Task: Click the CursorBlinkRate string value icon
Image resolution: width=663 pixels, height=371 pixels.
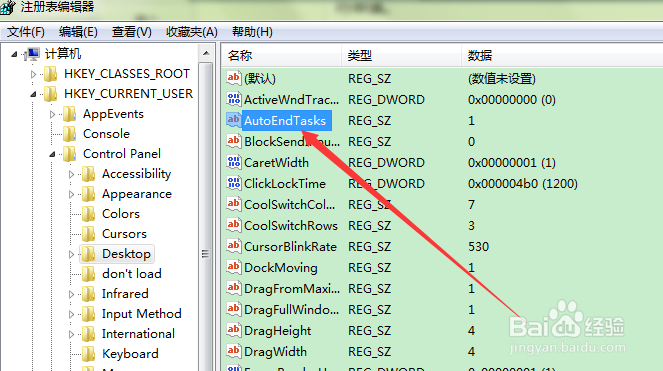Action: (x=234, y=246)
